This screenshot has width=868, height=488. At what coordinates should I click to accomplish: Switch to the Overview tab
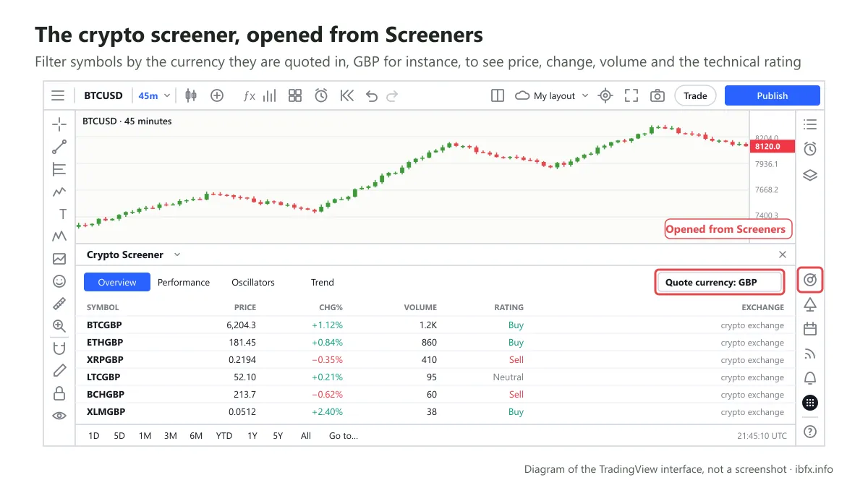117,282
